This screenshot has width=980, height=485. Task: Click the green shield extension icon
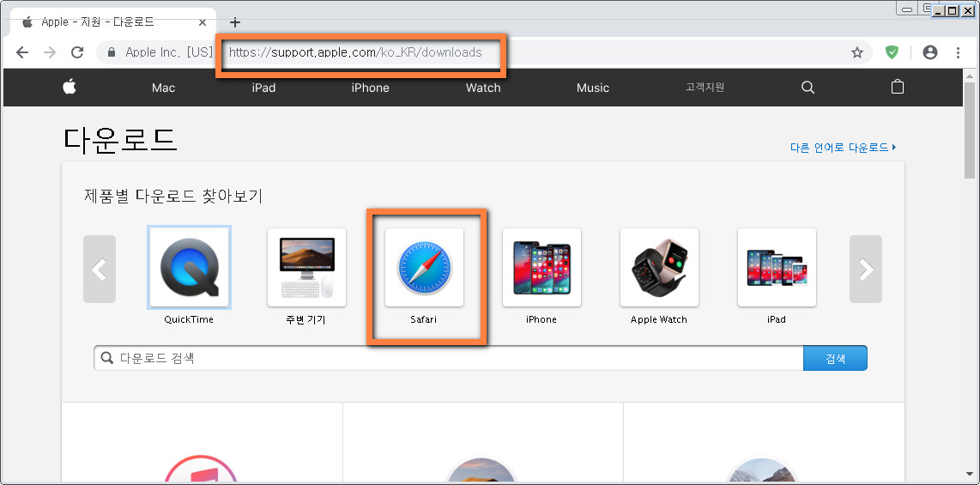click(x=892, y=52)
